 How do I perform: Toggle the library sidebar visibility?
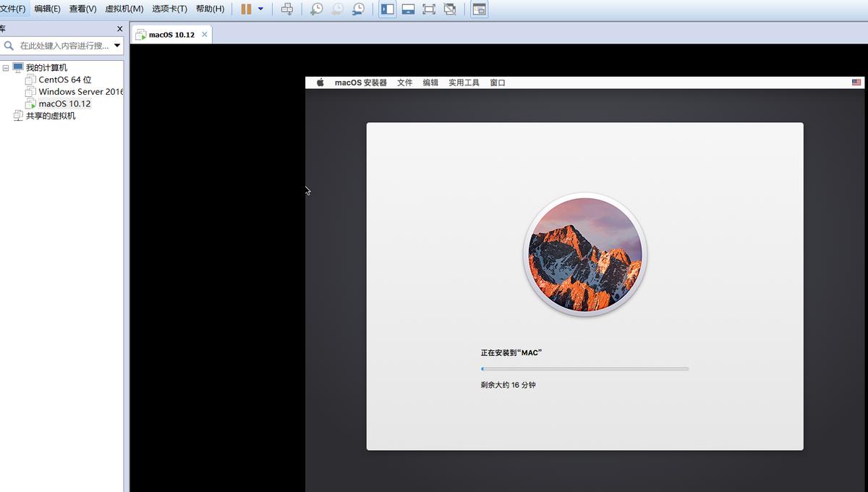[388, 8]
